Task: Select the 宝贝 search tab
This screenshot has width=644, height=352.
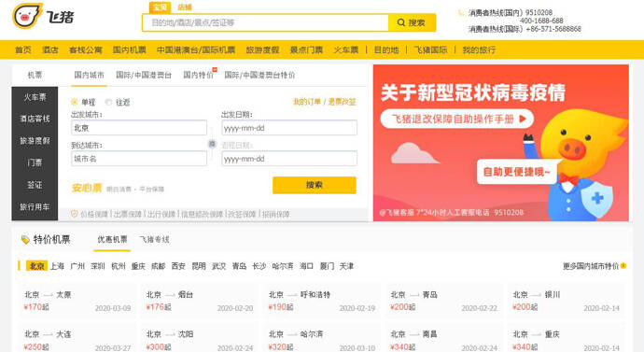Action: point(160,7)
